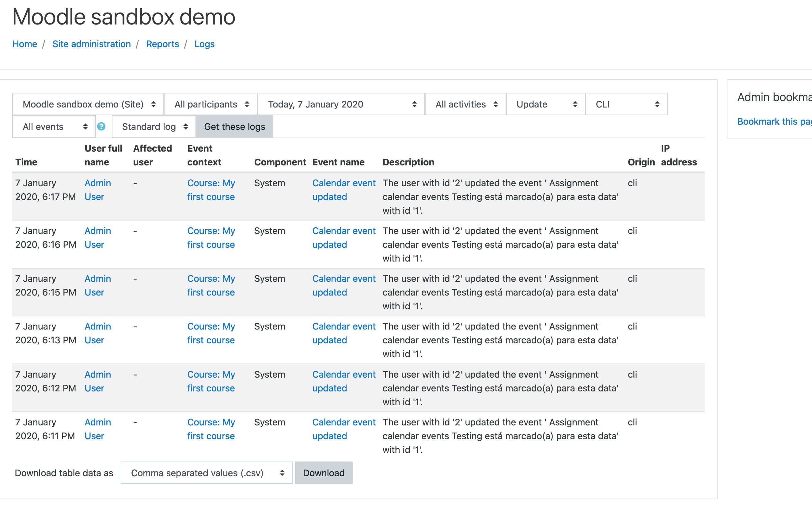This screenshot has width=812, height=509.
Task: Click the Event name column header
Action: (338, 162)
